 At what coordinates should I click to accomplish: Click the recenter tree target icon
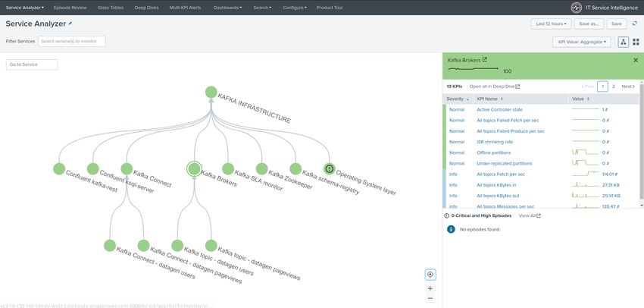(430, 275)
